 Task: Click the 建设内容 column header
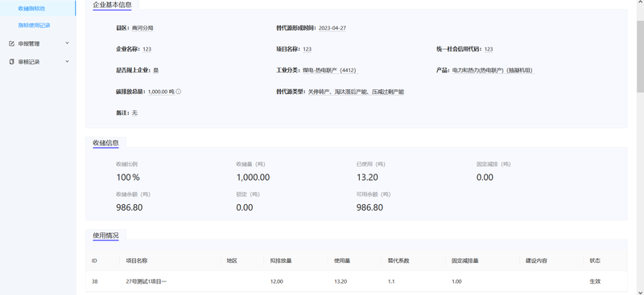(x=536, y=261)
